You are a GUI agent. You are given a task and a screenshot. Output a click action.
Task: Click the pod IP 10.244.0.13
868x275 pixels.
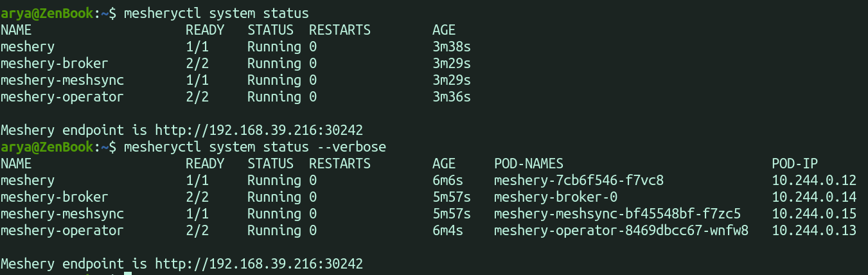point(814,230)
